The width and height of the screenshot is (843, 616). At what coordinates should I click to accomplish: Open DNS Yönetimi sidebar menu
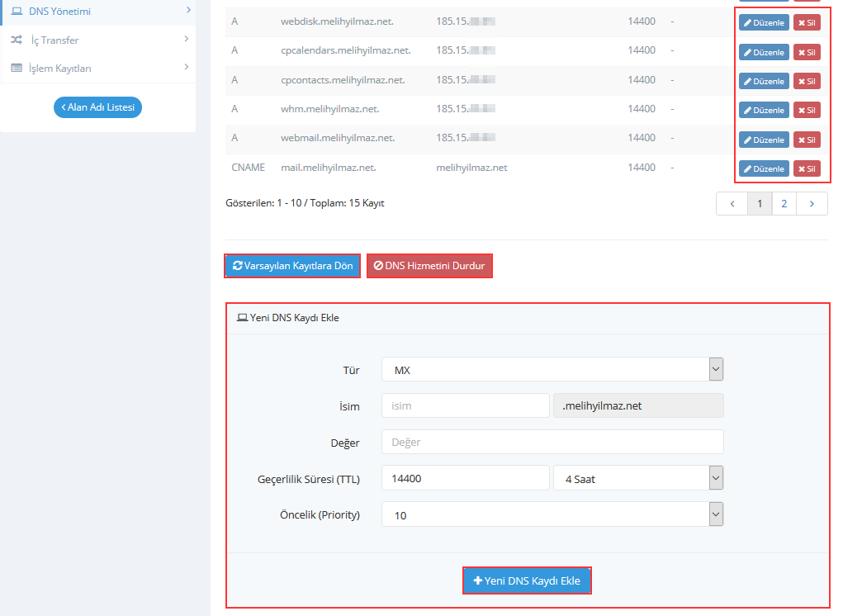[x=97, y=11]
